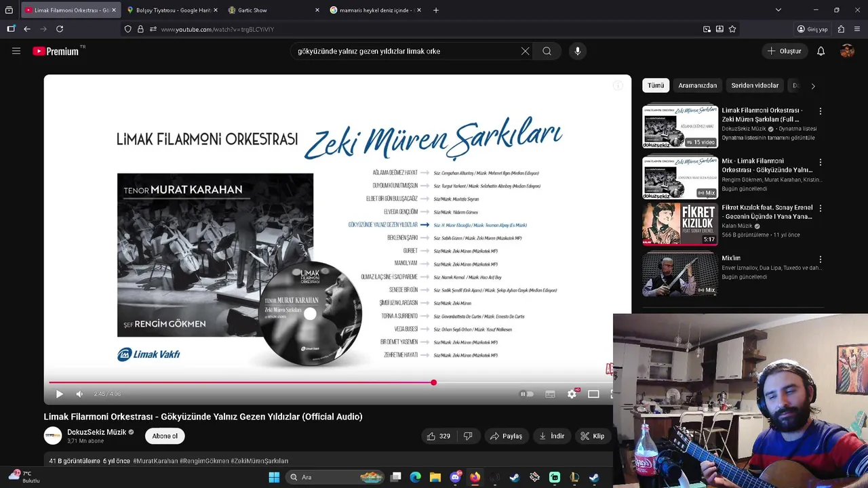868x488 pixels.
Task: Go back in browser history
Action: 27,29
